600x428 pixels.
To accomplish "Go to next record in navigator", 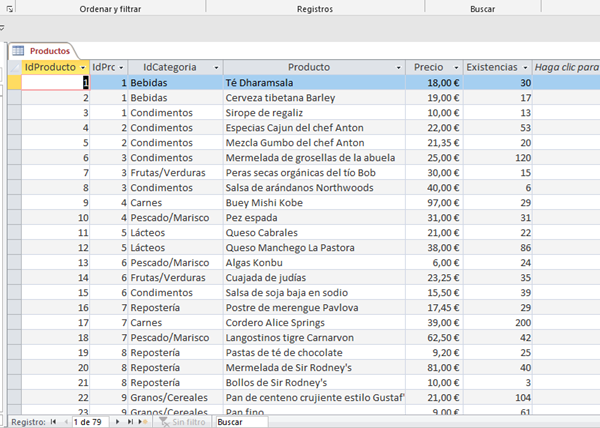I will click(x=118, y=422).
